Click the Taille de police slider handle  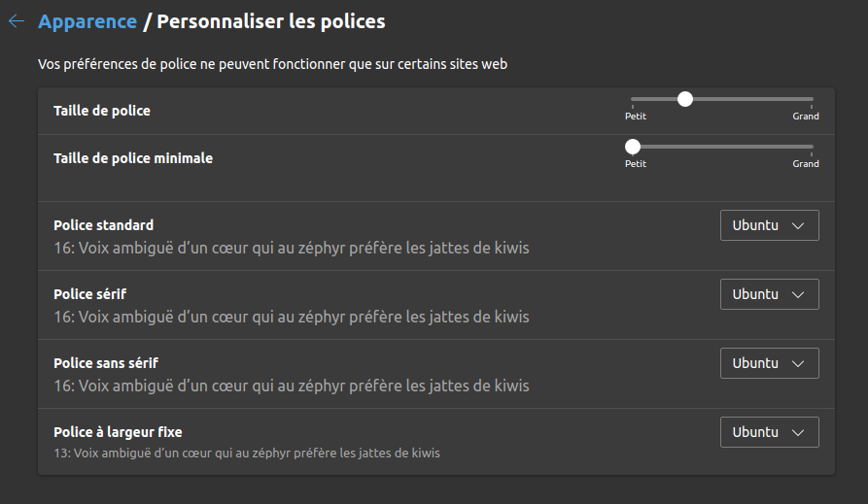(x=685, y=99)
